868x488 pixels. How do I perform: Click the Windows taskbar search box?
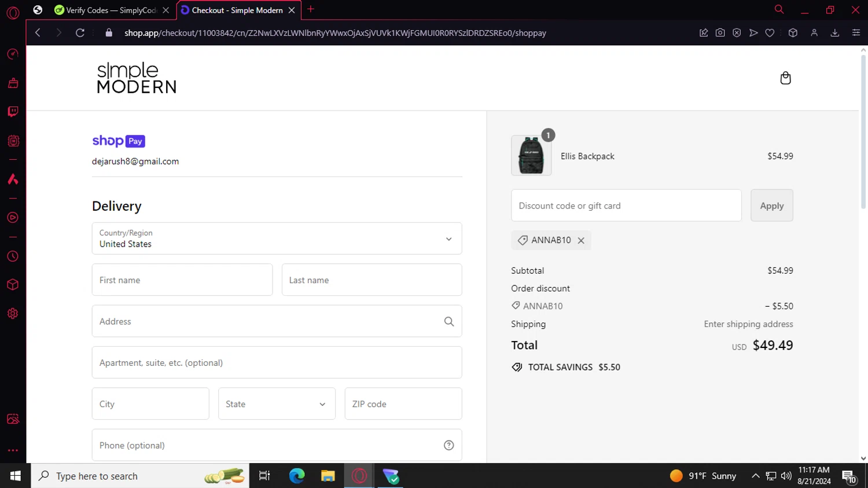pyautogui.click(x=140, y=476)
